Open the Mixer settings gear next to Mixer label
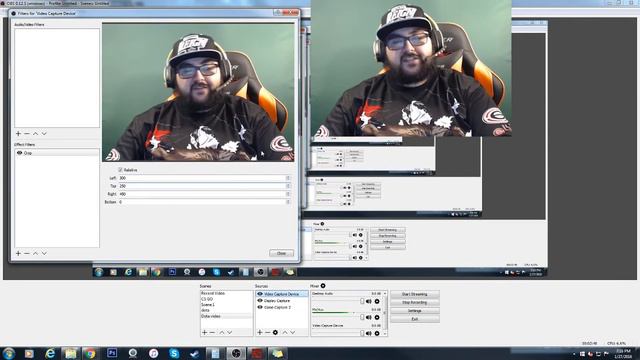This screenshot has height=360, width=640. (323, 286)
